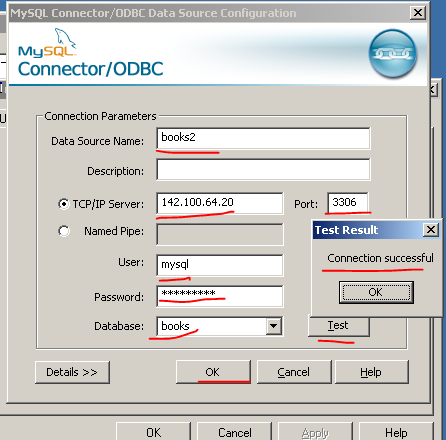Confirm the connector configuration with OK

point(213,372)
